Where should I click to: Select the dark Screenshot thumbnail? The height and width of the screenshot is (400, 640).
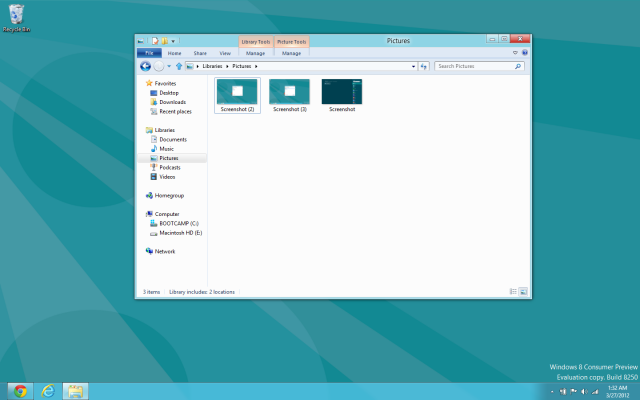342,96
